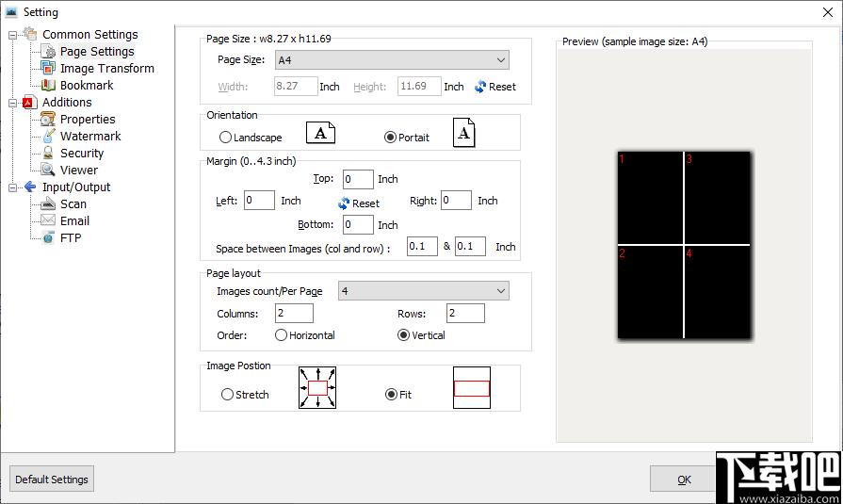
Task: Click the Page Settings gear icon
Action: pyautogui.click(x=48, y=52)
